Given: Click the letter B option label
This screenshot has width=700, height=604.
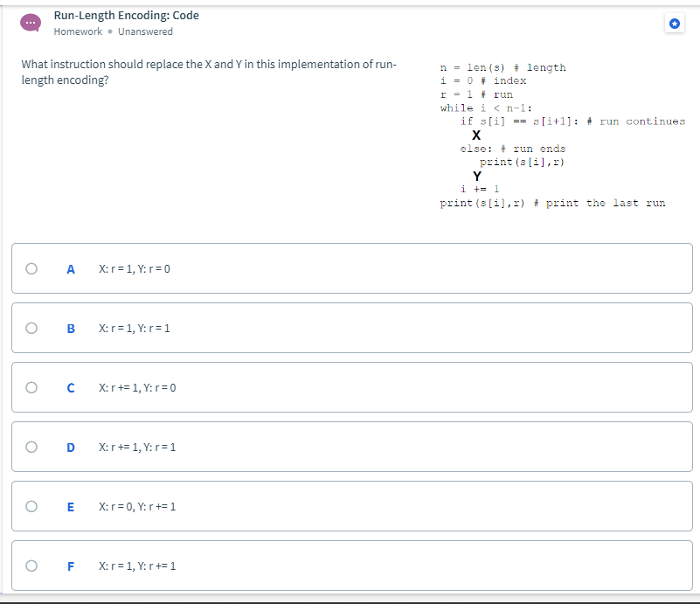Looking at the screenshot, I should click(71, 329).
